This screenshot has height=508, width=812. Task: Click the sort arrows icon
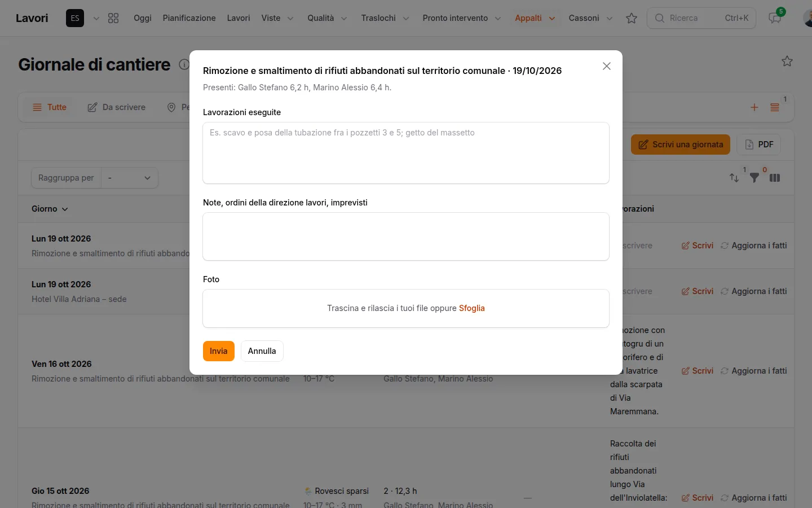(x=734, y=178)
